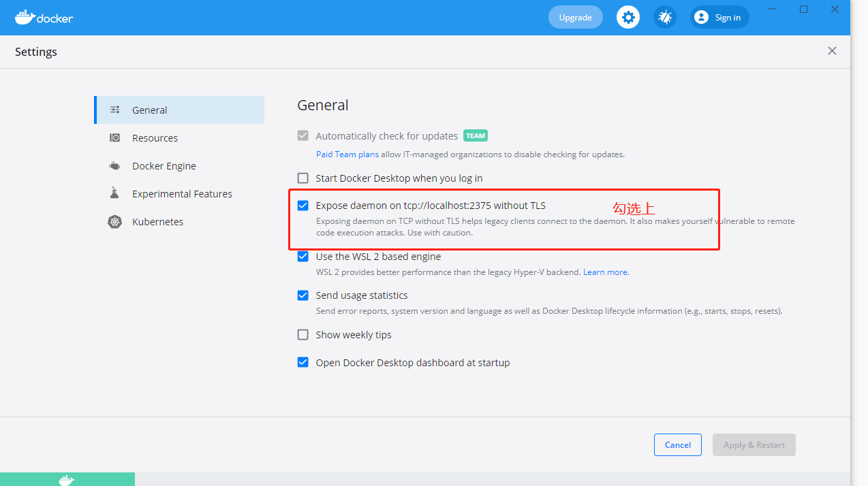Open the Paid Team plans link
This screenshot has height=486, width=868.
pos(347,155)
